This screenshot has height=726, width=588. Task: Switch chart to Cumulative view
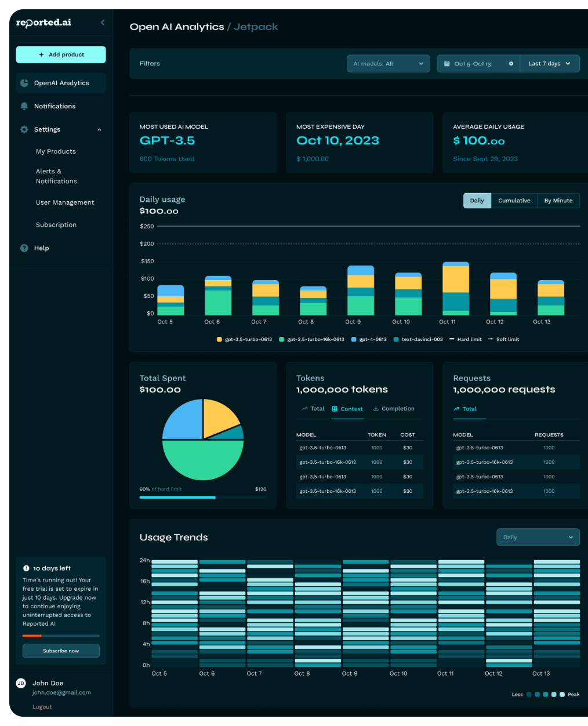pyautogui.click(x=514, y=201)
